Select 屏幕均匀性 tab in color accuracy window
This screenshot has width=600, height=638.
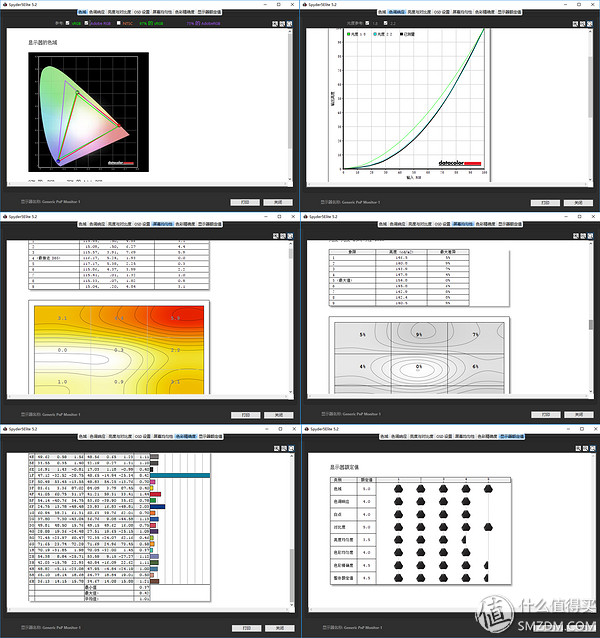point(163,436)
